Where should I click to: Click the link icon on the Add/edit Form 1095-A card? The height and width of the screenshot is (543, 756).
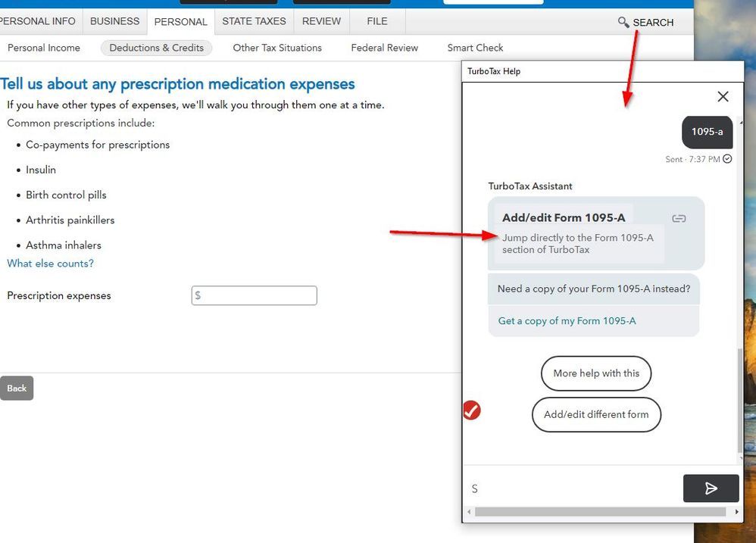[679, 219]
